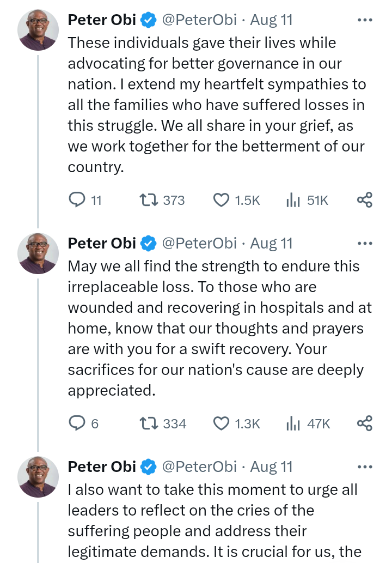Screen dimensions: 392x563
Task: Open Aug 11 timestamp of third tweet
Action: tap(271, 467)
